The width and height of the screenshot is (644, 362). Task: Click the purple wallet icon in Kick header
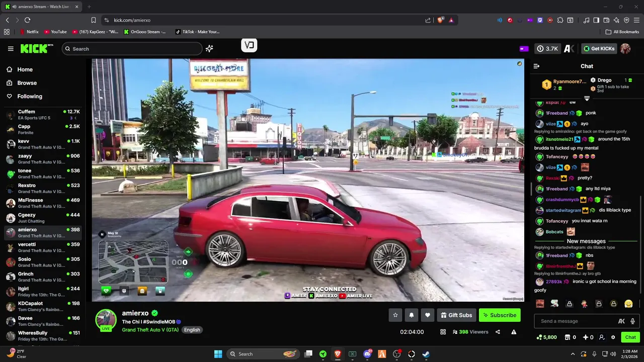(524, 49)
